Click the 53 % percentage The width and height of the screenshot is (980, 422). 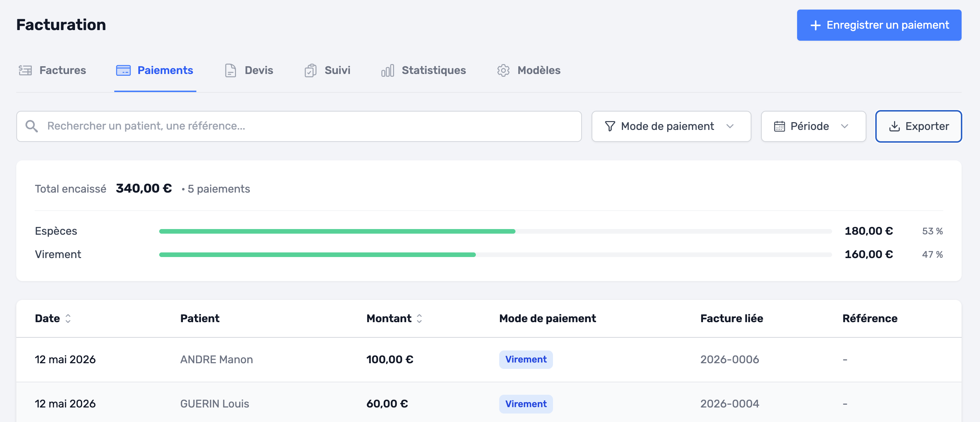click(x=932, y=232)
